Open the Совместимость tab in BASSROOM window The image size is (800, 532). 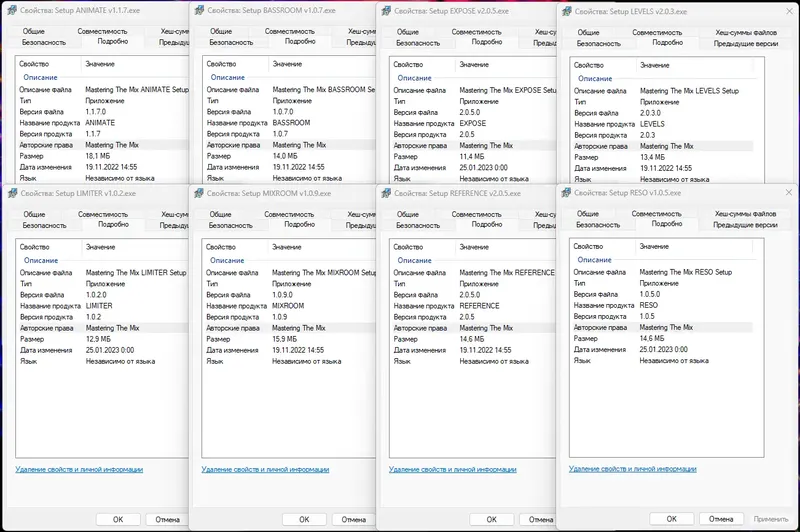pos(289,31)
